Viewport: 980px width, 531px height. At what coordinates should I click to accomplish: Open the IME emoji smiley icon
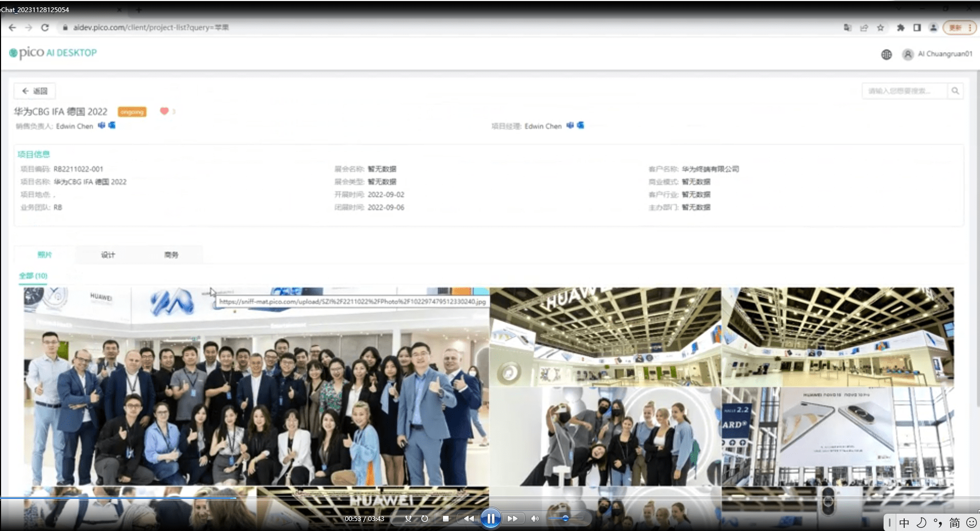(x=972, y=523)
